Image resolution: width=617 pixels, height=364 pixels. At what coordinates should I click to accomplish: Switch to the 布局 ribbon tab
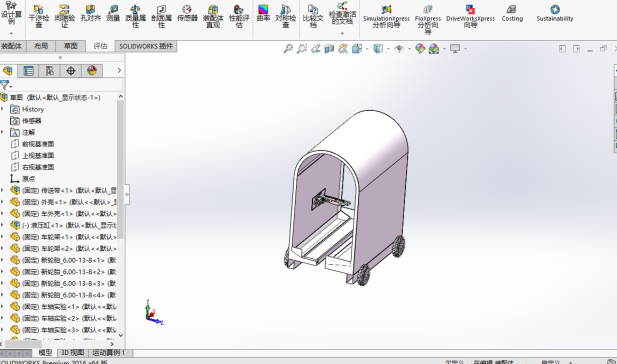(41, 46)
